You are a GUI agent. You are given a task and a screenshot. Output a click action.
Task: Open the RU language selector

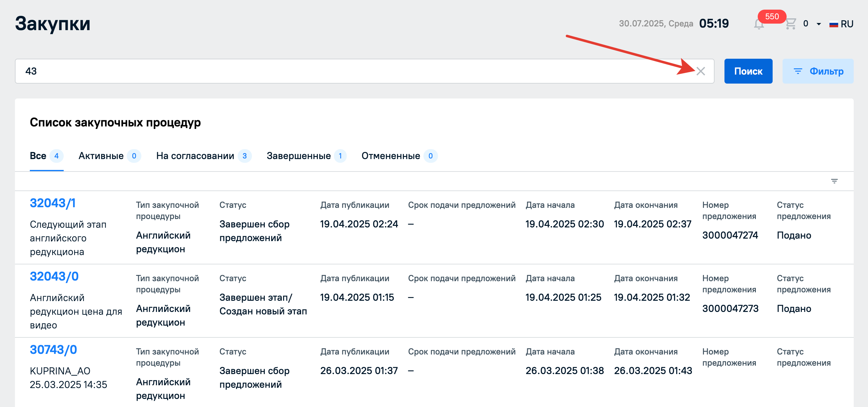tap(847, 24)
